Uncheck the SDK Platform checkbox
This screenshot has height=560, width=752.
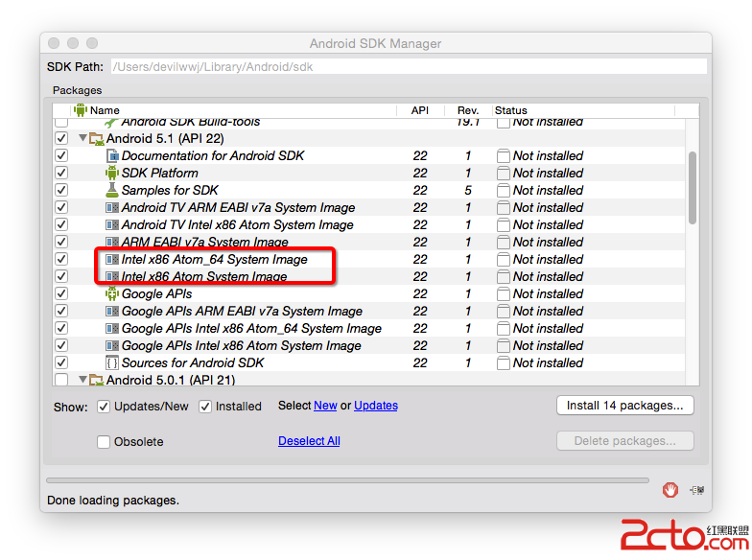61,173
